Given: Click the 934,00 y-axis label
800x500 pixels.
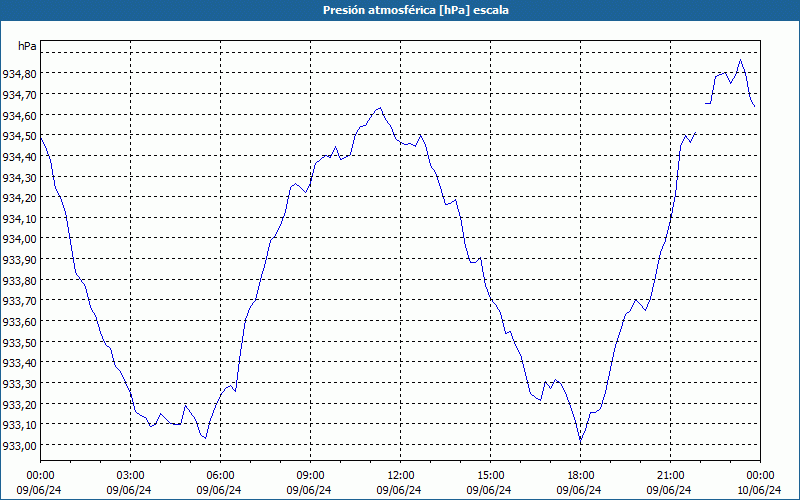Looking at the screenshot, I should click(x=19, y=239).
